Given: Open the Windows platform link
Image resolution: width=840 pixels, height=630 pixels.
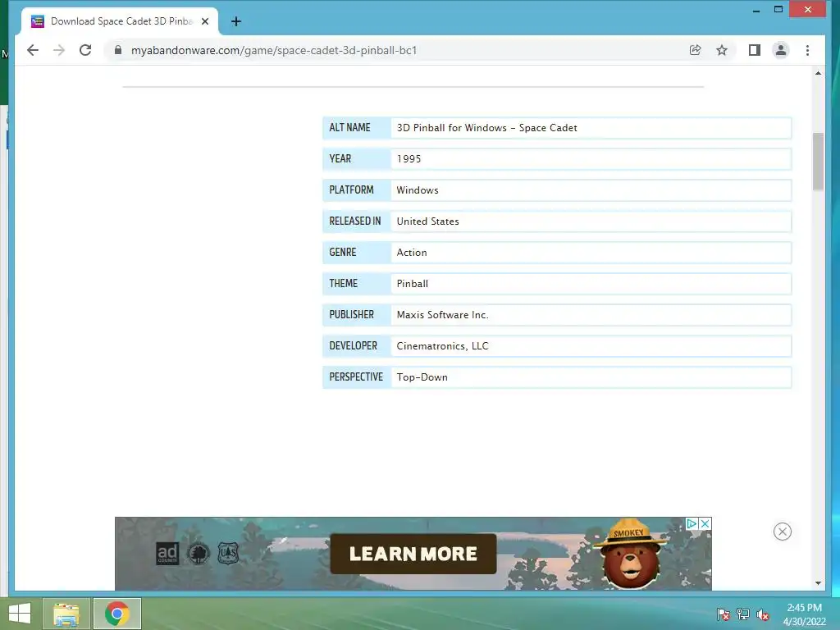Looking at the screenshot, I should click(418, 190).
